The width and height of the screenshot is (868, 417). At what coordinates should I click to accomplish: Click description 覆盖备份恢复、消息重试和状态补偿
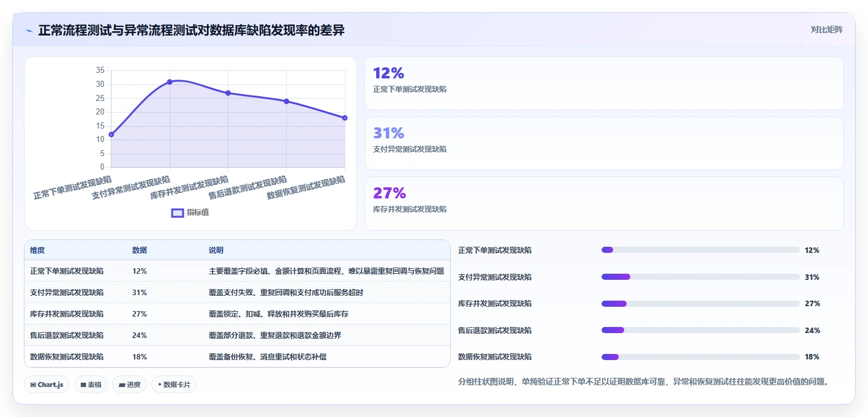pos(268,356)
